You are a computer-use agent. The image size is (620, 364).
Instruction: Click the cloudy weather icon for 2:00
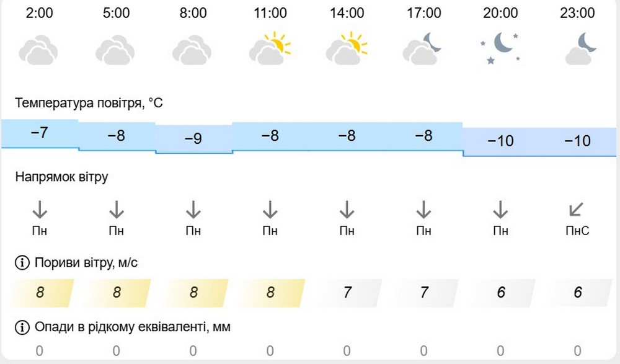38,48
